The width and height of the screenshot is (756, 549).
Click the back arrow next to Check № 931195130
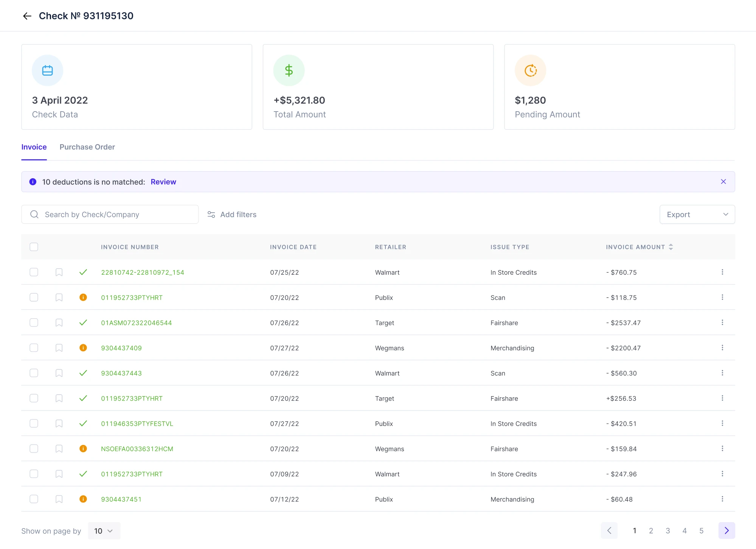tap(27, 16)
